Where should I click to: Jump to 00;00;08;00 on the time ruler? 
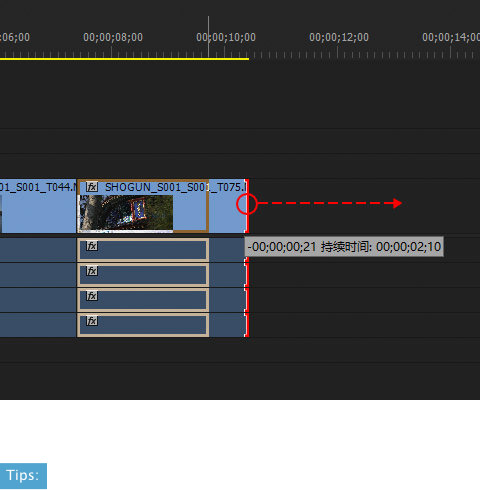pyautogui.click(x=113, y=37)
